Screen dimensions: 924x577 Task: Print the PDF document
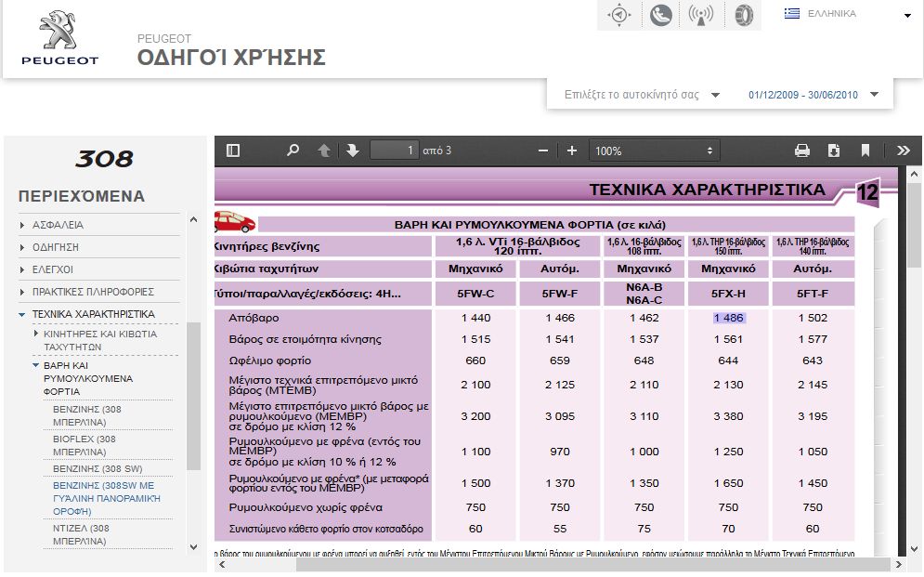(802, 151)
